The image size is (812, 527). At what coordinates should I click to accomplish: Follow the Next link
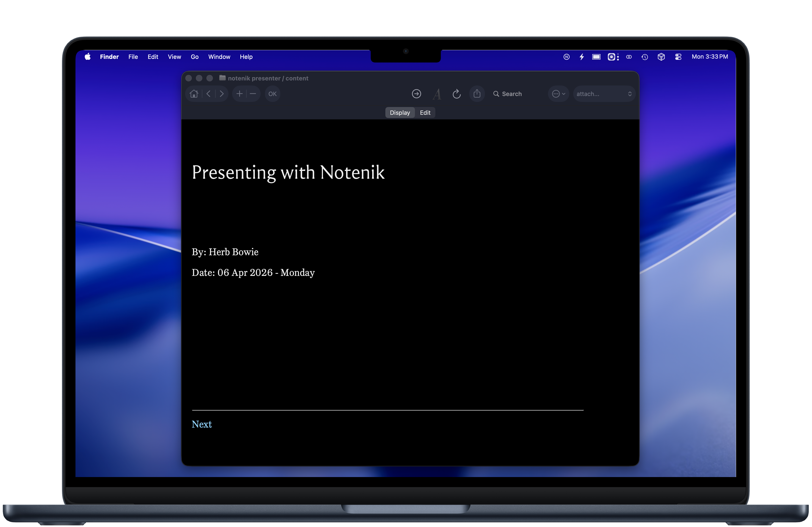202,424
